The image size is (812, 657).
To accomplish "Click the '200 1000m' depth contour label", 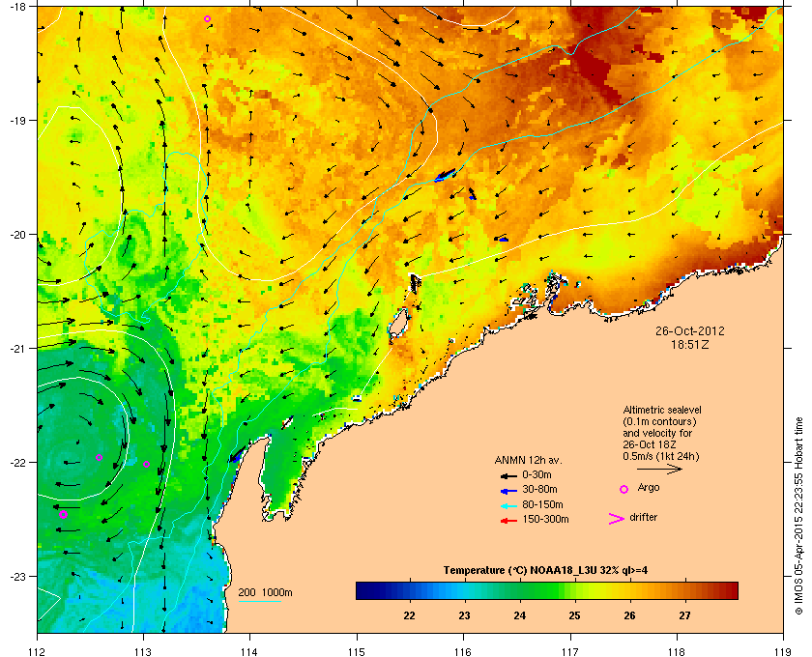I will click(265, 593).
